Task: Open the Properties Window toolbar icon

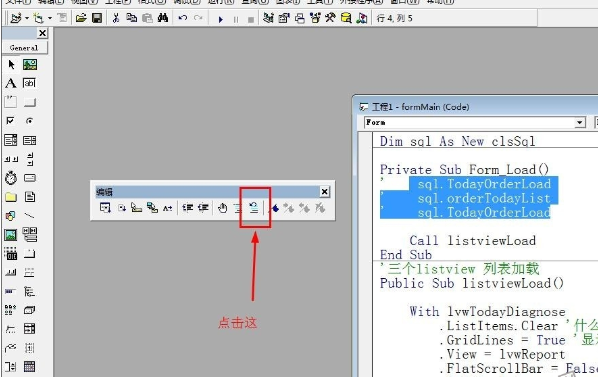Action: coord(284,18)
